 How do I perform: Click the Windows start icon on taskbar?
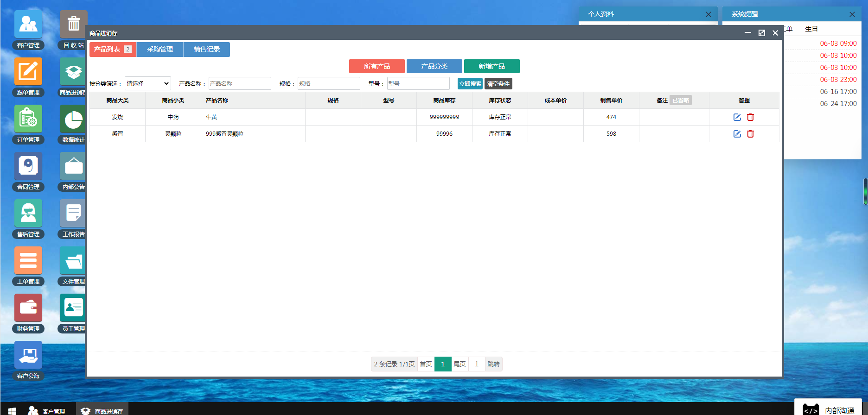coord(12,411)
